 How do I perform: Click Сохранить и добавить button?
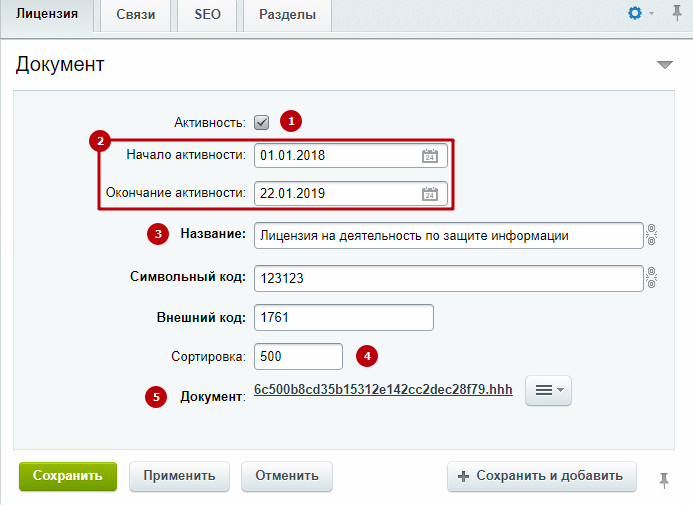point(541,476)
